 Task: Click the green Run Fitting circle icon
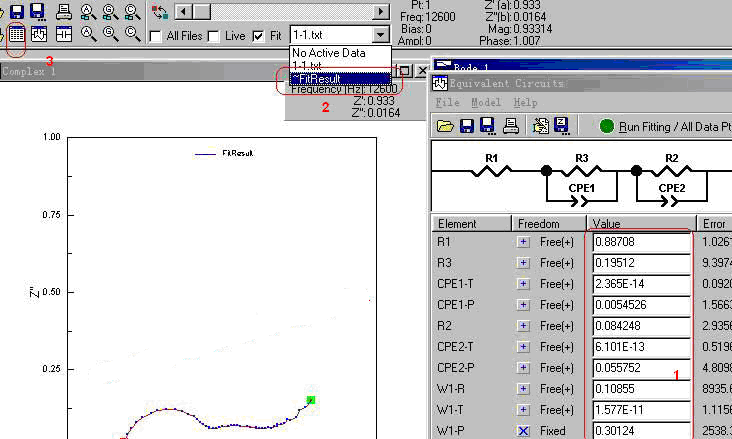(607, 126)
